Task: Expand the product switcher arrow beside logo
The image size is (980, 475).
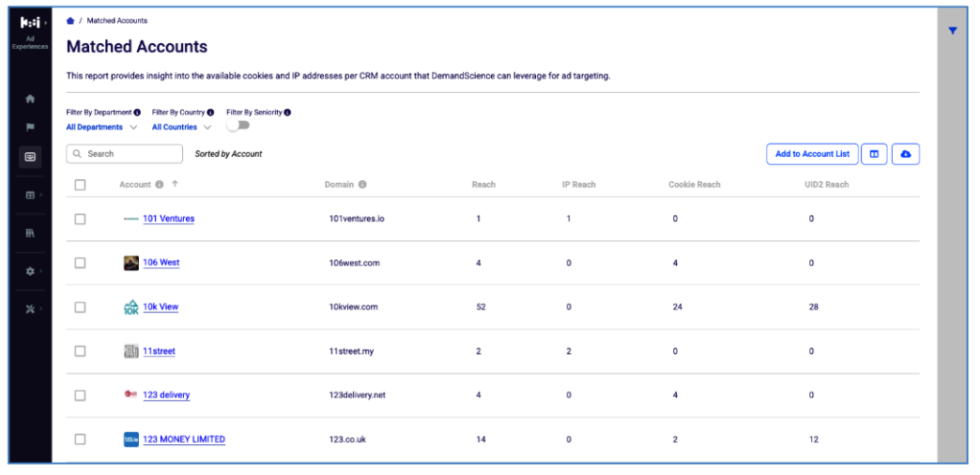Action: click(46, 23)
